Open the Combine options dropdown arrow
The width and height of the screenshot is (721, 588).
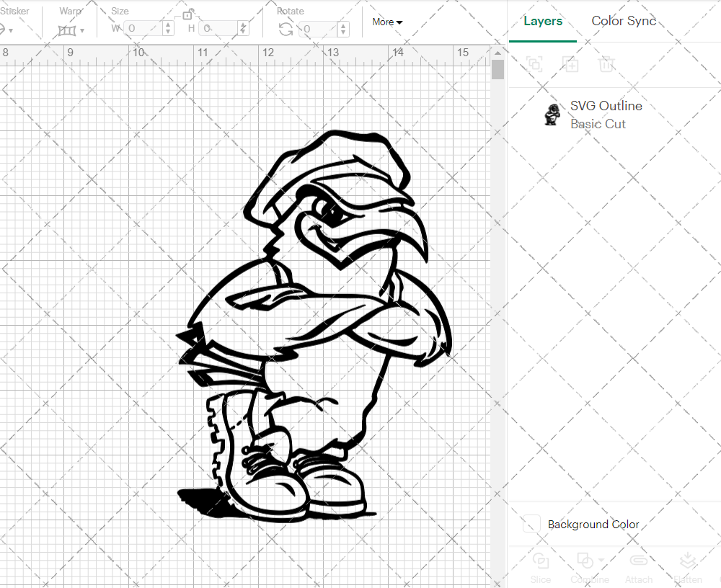pos(601,558)
